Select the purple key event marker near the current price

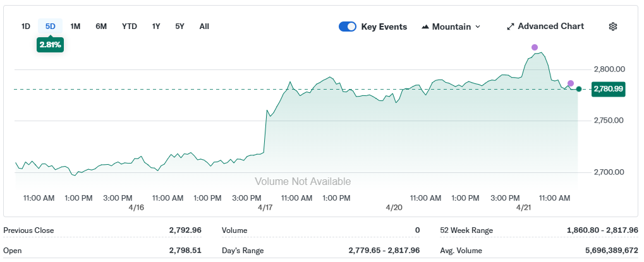(571, 83)
